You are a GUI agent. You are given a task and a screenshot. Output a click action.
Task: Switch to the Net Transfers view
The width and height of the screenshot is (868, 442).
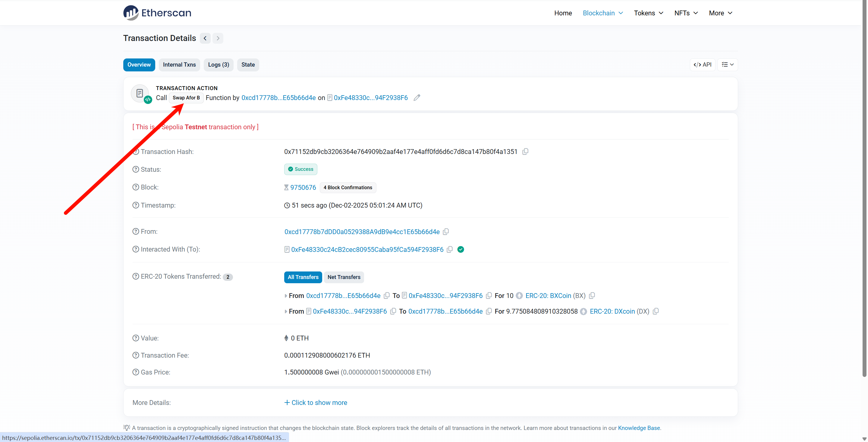click(344, 277)
